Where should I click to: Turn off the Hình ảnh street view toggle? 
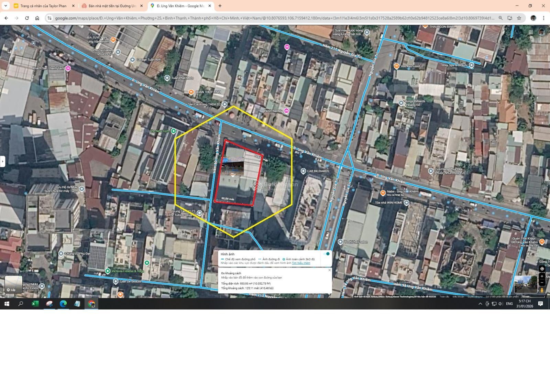coord(327,254)
